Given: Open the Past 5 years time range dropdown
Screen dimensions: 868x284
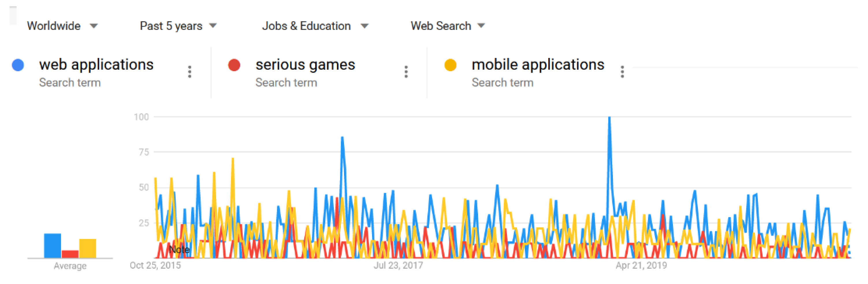Looking at the screenshot, I should coord(178,26).
